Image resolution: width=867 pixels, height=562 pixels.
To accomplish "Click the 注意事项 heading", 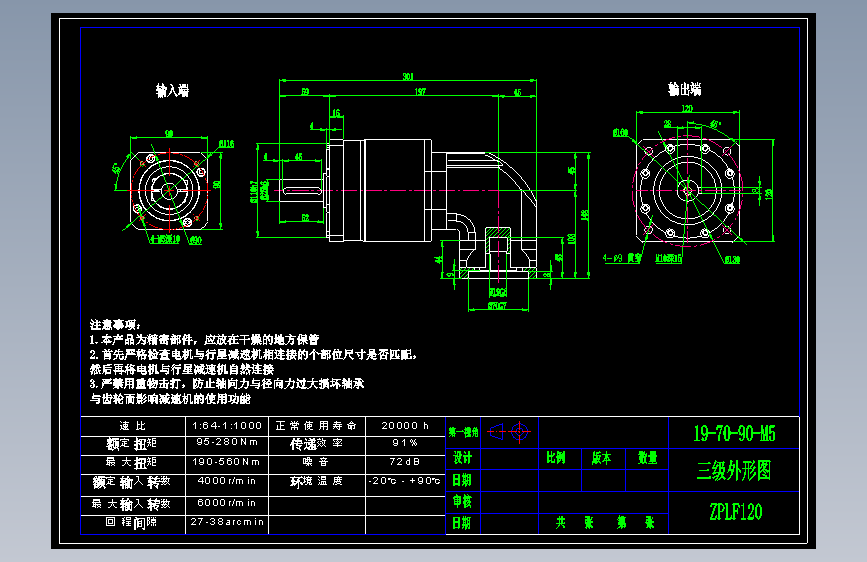I will [x=115, y=325].
